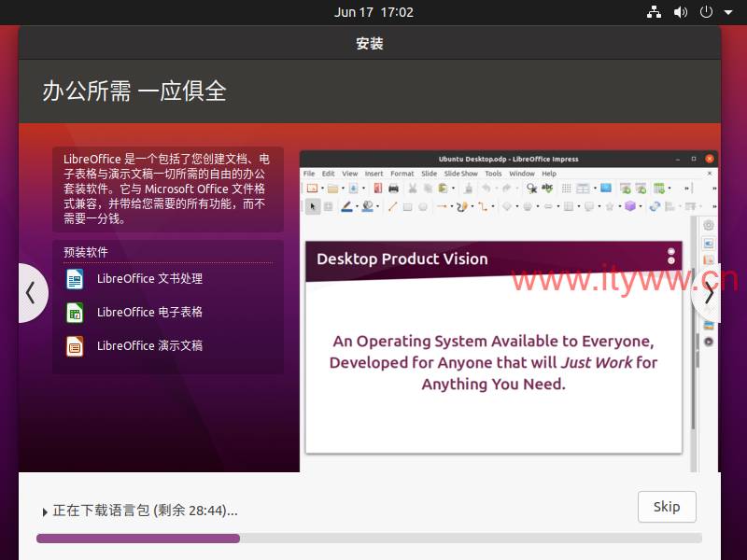Click the Print icon in Impress
747x560 pixels.
[x=393, y=189]
